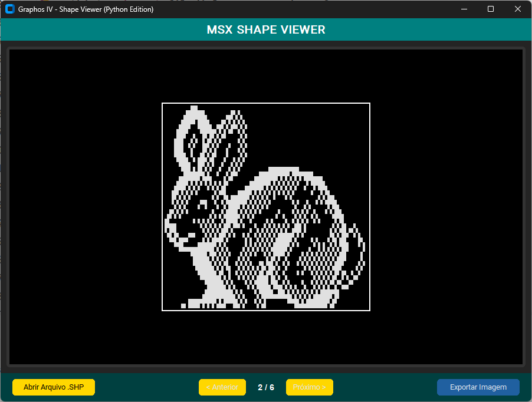Screen dimensions: 532x402
Task: Close the Graphos IV window
Action: pyautogui.click(x=517, y=9)
